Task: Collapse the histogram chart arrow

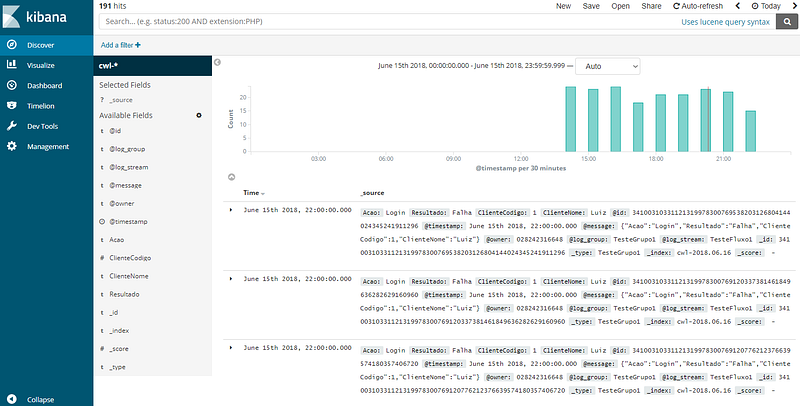Action: (x=231, y=177)
